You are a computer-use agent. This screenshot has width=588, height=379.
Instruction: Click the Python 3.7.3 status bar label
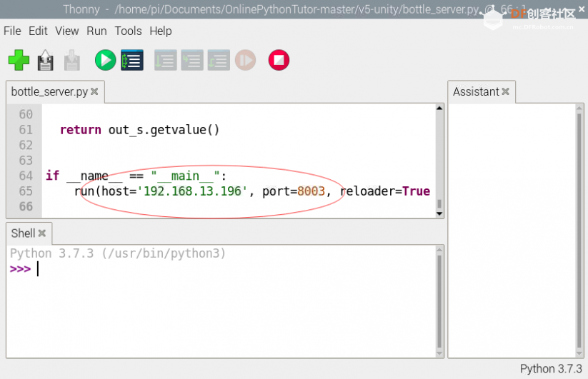pos(551,368)
